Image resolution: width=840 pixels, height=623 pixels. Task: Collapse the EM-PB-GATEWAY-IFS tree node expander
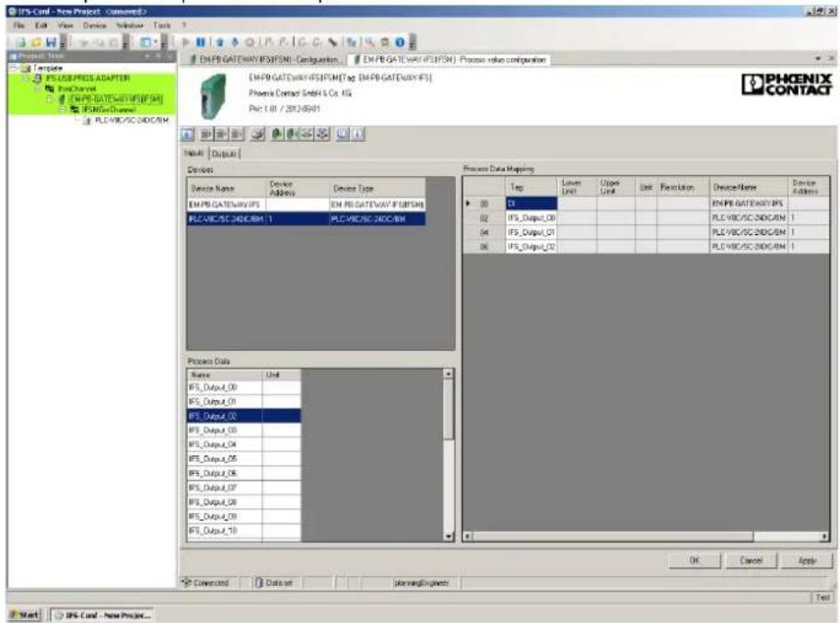pos(51,100)
